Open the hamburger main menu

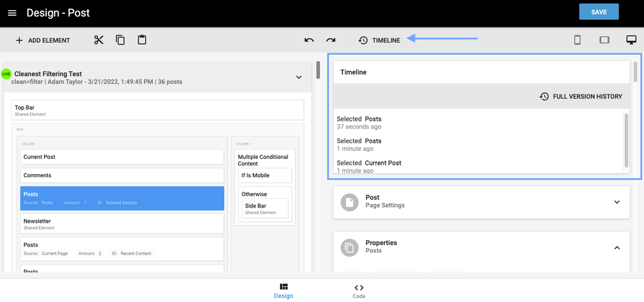12,13
